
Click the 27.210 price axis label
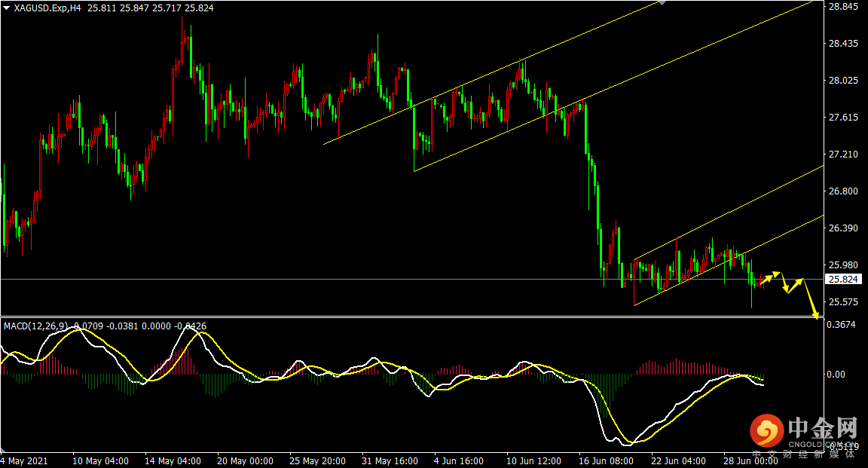coord(843,154)
